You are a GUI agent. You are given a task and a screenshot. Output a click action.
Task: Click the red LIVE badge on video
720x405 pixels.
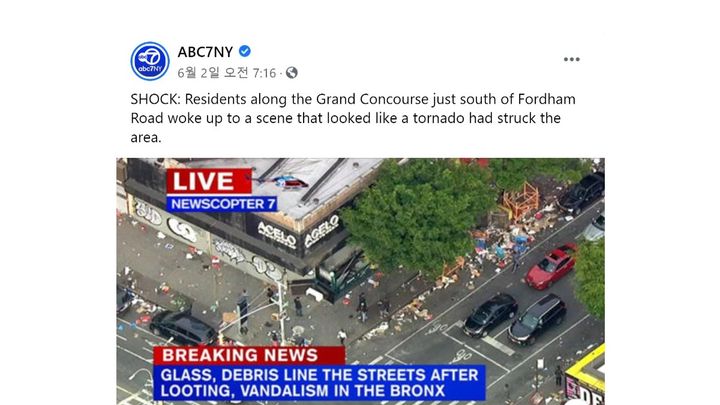point(209,181)
